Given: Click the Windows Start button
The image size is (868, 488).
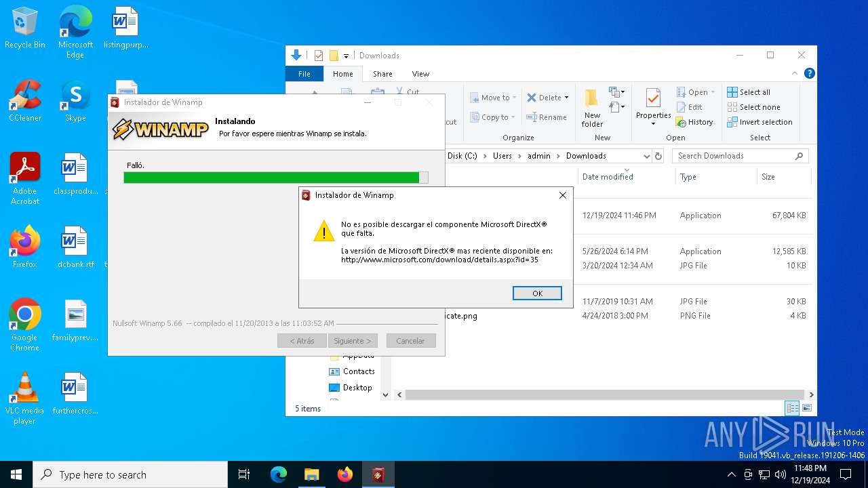Looking at the screenshot, I should point(16,474).
